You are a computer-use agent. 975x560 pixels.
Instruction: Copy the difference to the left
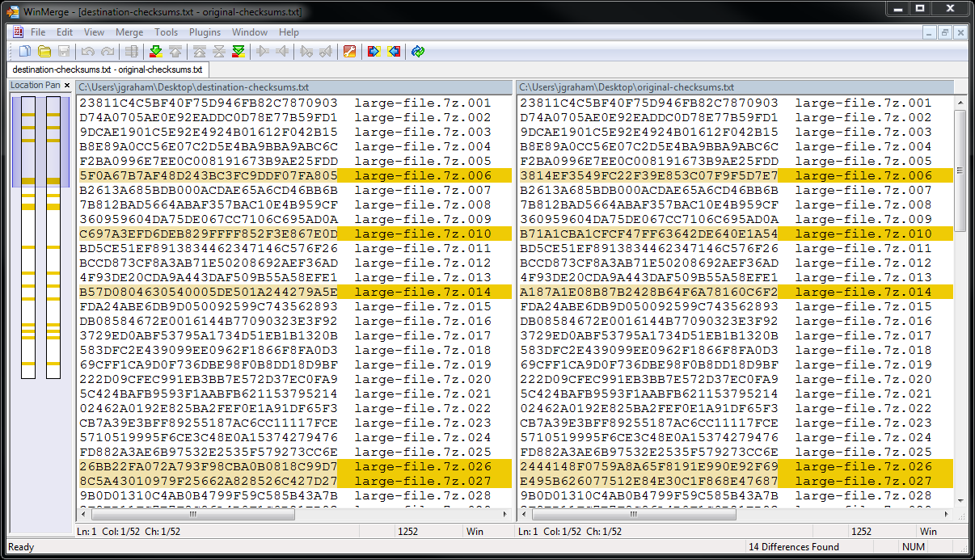282,52
